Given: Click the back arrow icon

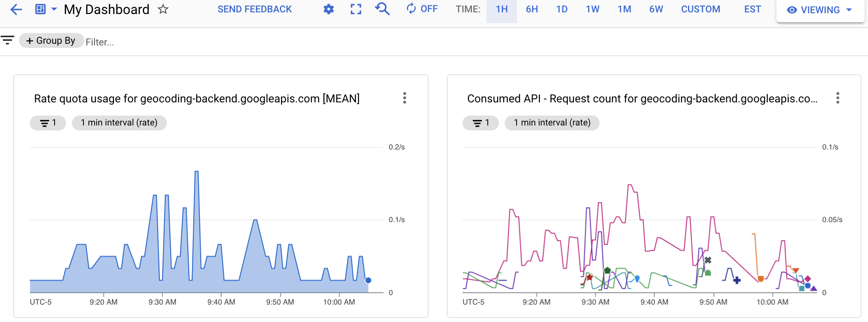Looking at the screenshot, I should coord(16,9).
